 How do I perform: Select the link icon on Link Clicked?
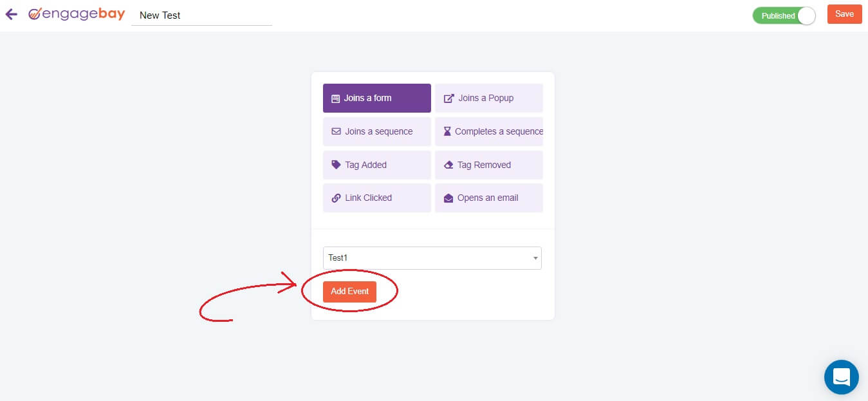[335, 198]
